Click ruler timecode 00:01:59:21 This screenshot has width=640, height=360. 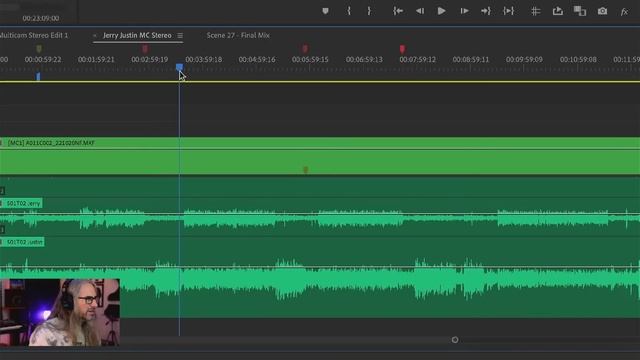tap(96, 60)
